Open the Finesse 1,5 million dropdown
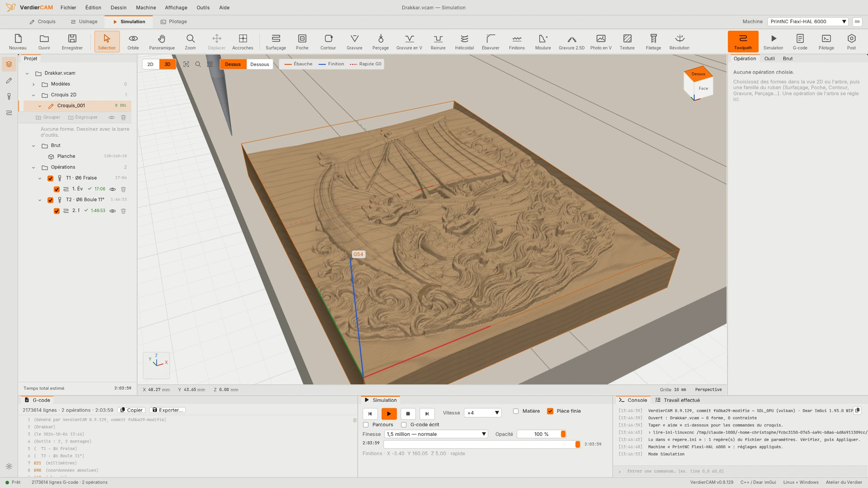The width and height of the screenshot is (868, 488). pyautogui.click(x=436, y=434)
